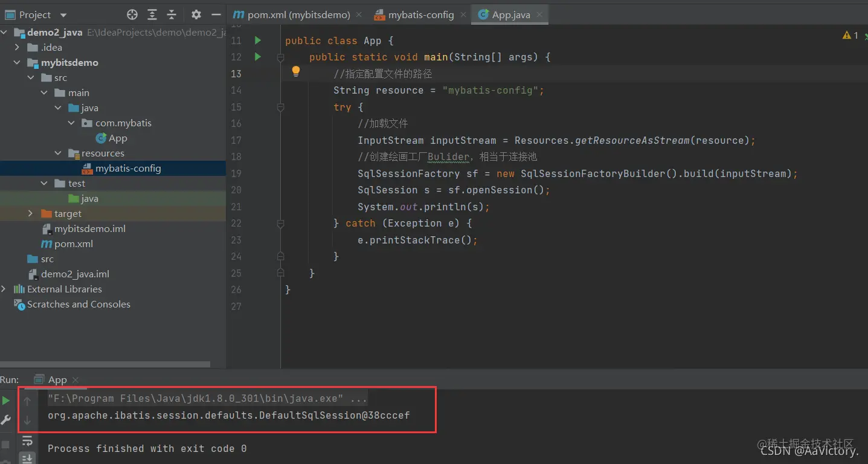The width and height of the screenshot is (868, 464).
Task: Click 'Process finished with exit code 0' text
Action: click(x=147, y=448)
